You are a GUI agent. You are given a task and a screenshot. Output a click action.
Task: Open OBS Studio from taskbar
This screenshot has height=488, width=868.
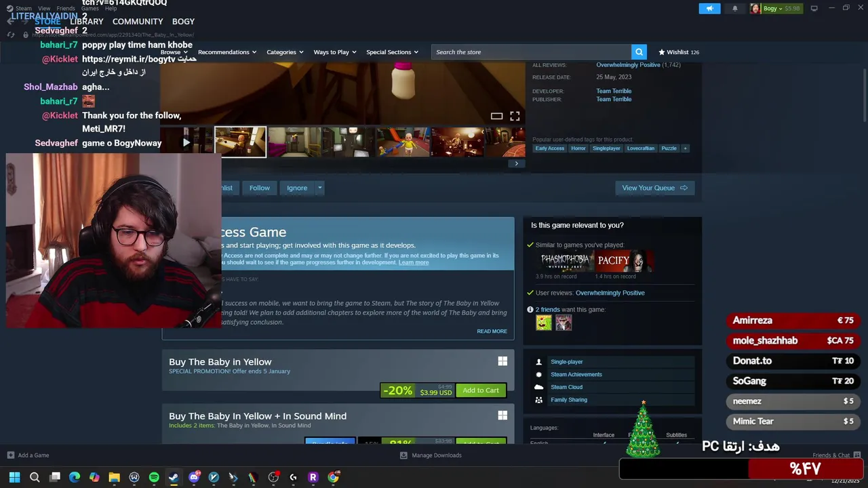coord(273,477)
